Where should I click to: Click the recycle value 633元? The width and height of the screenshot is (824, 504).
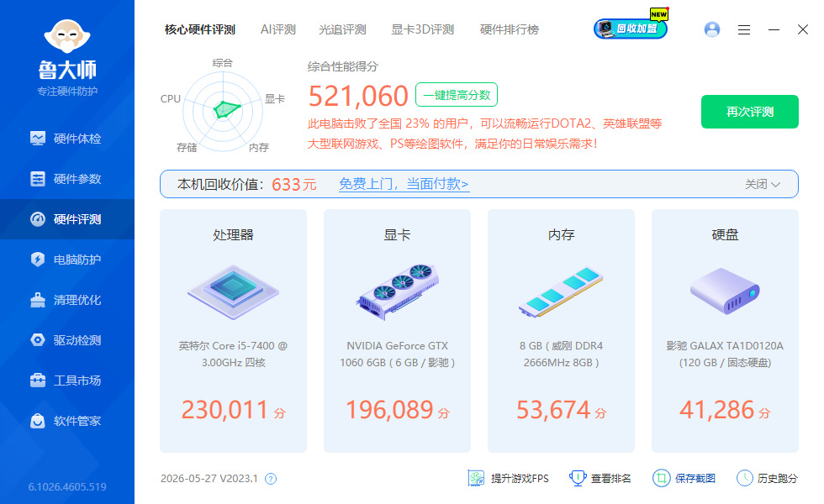(294, 184)
